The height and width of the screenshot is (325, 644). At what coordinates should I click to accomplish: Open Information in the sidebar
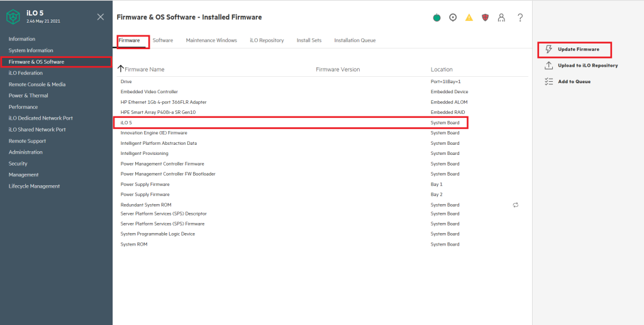click(22, 39)
